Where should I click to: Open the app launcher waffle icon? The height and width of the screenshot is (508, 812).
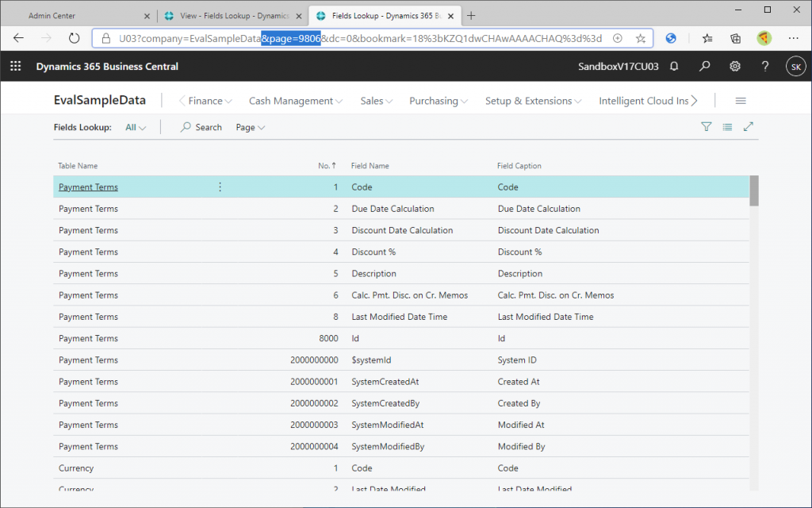coord(16,67)
